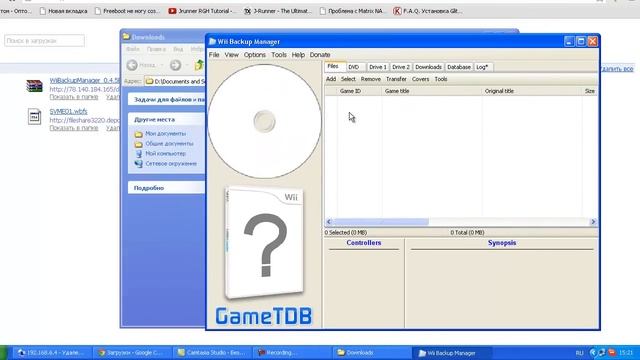This screenshot has height=360, width=640.
Task: Minimize the Wii Backup Manager window
Action: click(x=569, y=41)
